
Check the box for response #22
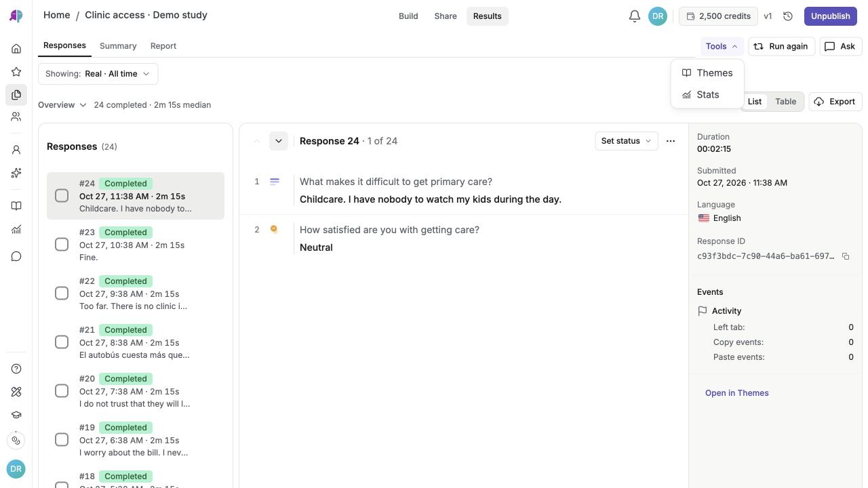tap(62, 293)
